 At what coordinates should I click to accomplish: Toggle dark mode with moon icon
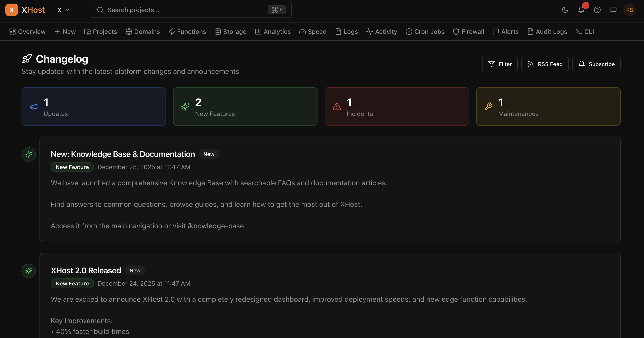pos(565,10)
